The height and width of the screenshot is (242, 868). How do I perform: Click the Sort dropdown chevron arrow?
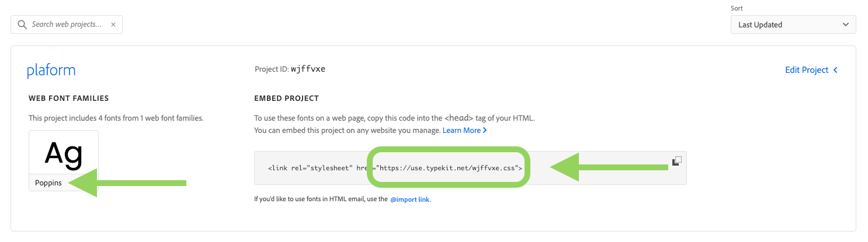(845, 24)
